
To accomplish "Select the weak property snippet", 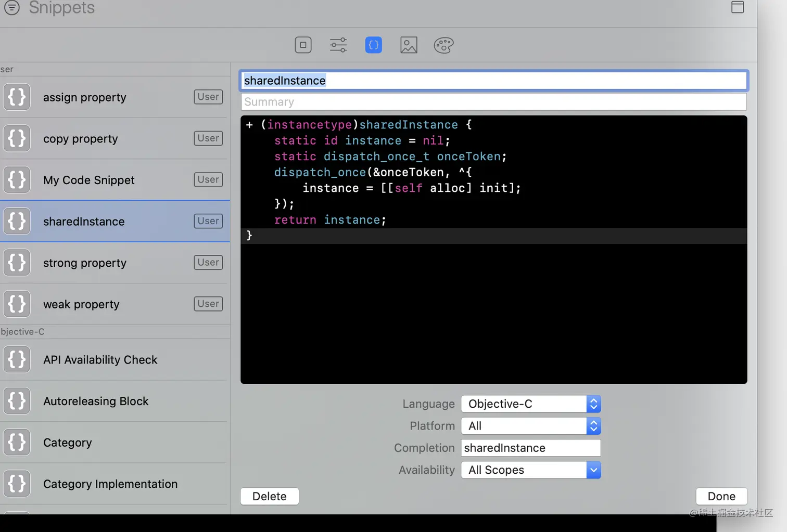I will coord(115,304).
